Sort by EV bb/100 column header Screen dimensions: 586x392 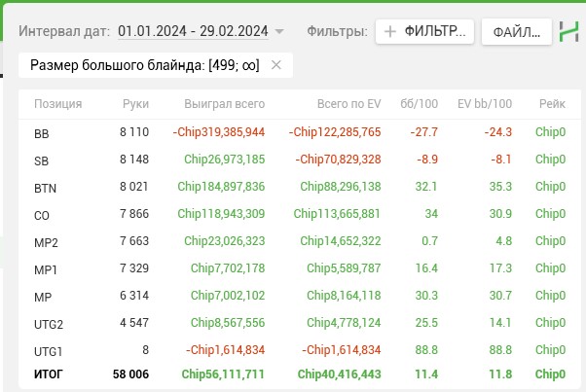point(485,104)
